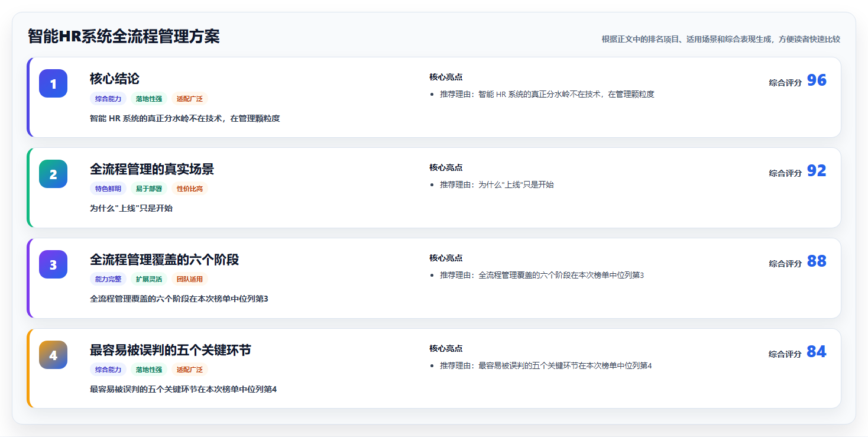Image resolution: width=868 pixels, height=437 pixels.
Task: Click 核心亮点 heading in the first card
Action: 446,77
